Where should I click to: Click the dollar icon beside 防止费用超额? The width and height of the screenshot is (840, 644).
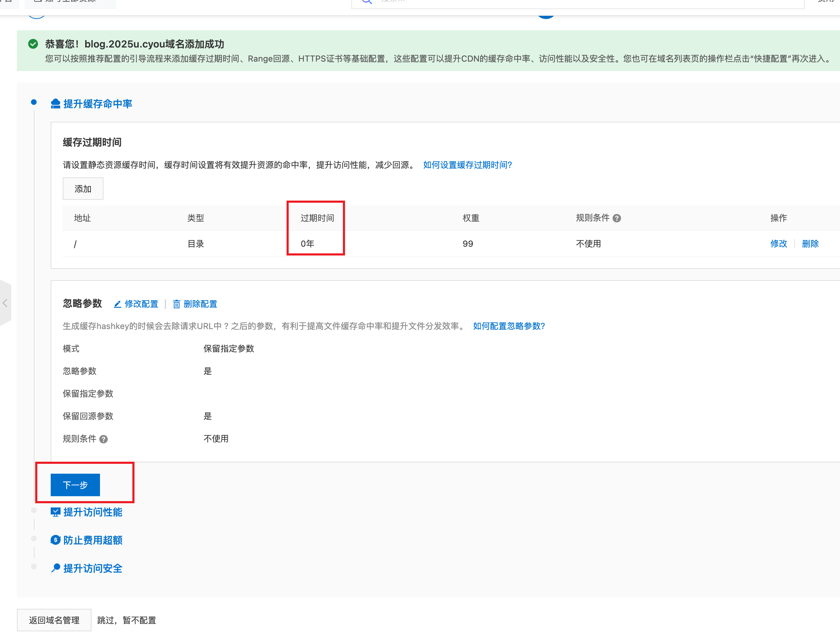click(55, 540)
